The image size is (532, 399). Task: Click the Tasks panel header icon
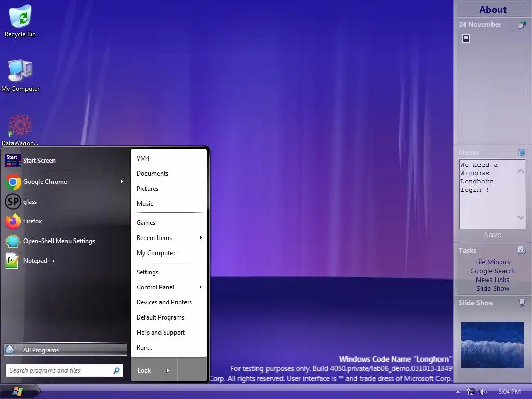pyautogui.click(x=522, y=250)
